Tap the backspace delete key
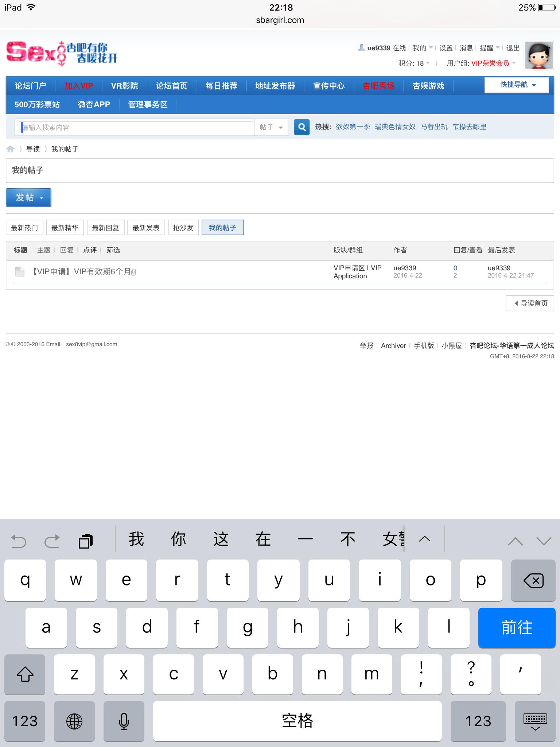This screenshot has width=560, height=747. pyautogui.click(x=533, y=580)
